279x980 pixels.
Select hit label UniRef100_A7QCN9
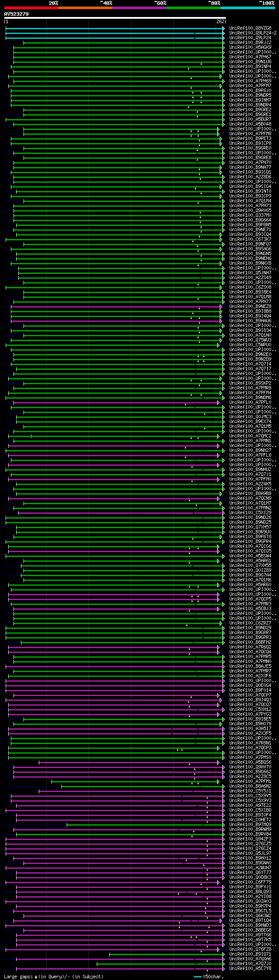[x=250, y=499]
